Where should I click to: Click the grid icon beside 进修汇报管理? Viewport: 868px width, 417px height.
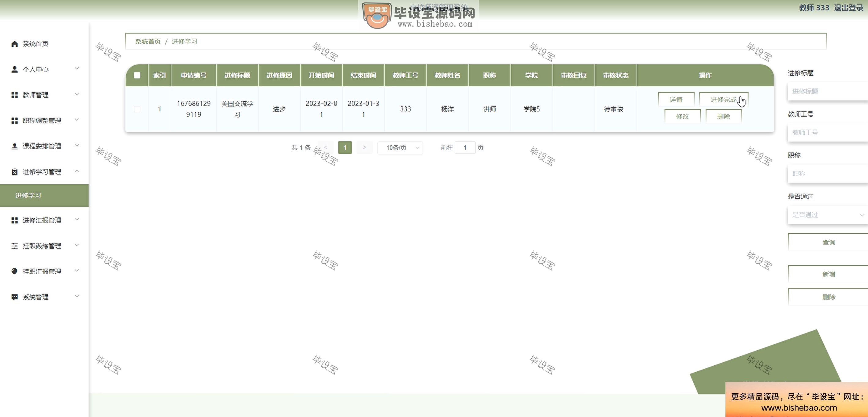pyautogui.click(x=14, y=220)
